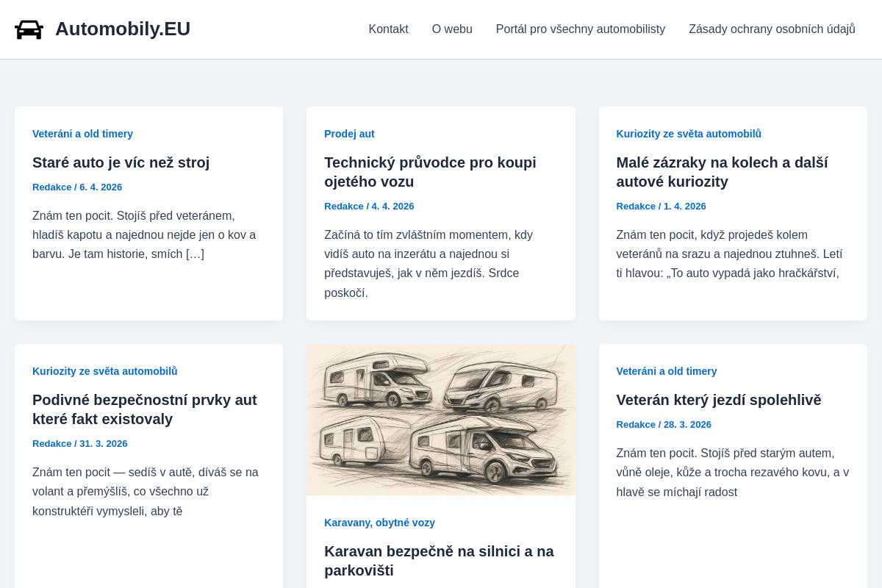Open category Karavany, obytné vozy

379,523
